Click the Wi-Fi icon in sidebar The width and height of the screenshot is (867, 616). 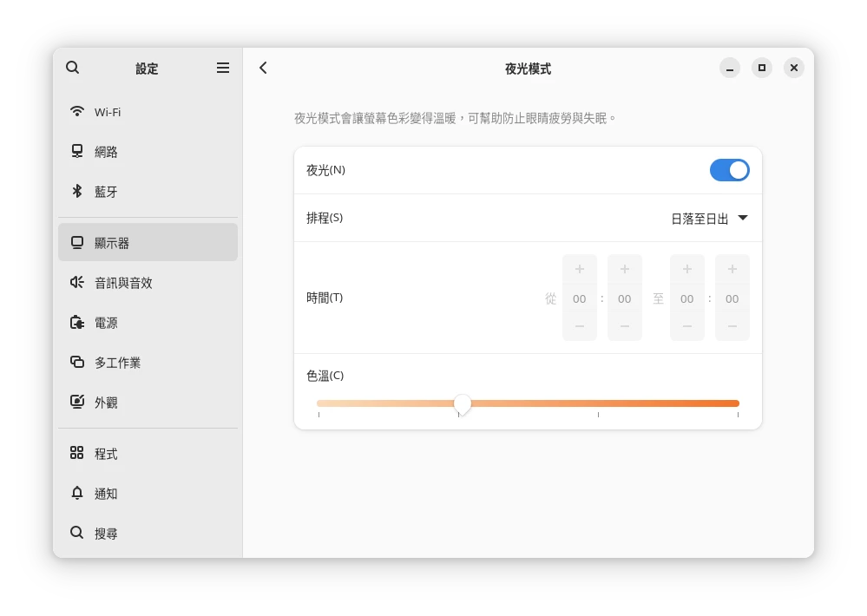[77, 112]
